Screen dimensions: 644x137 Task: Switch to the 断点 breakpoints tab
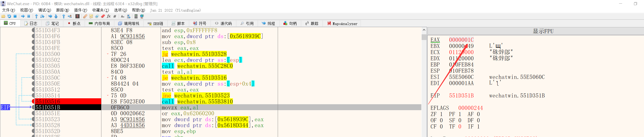[74, 23]
